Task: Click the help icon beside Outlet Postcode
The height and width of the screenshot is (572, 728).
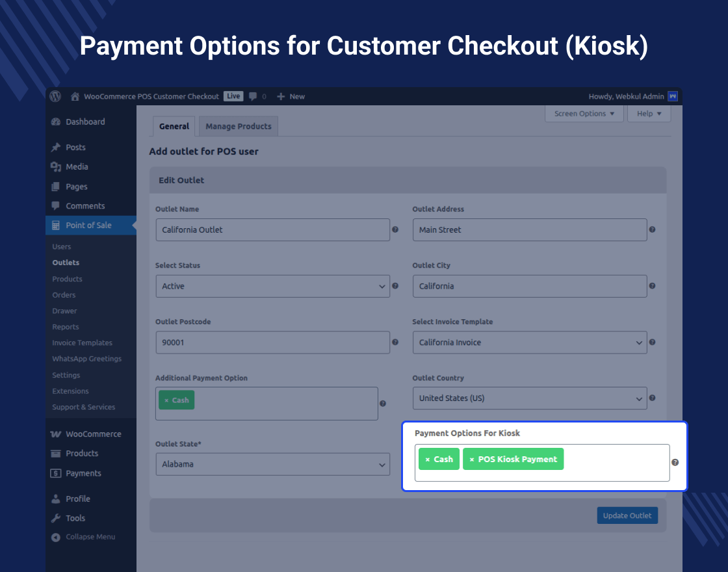Action: [x=395, y=342]
